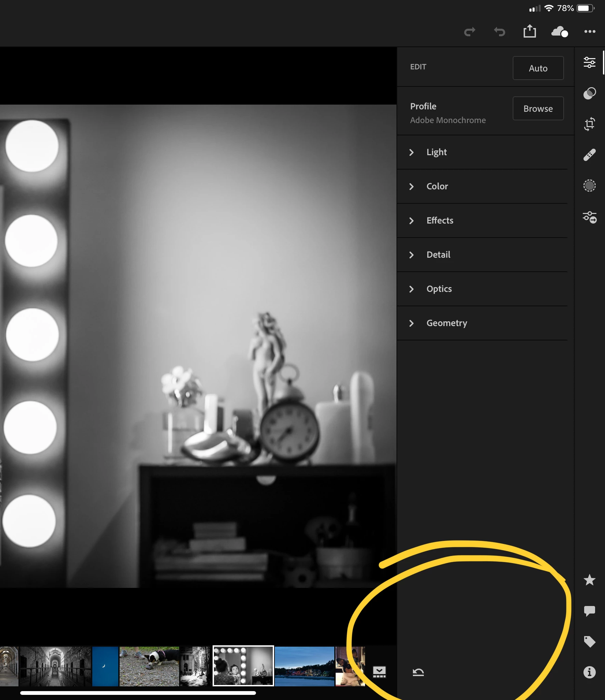Open the star rating panel icon
Screen dimensions: 605x700
coord(590,580)
